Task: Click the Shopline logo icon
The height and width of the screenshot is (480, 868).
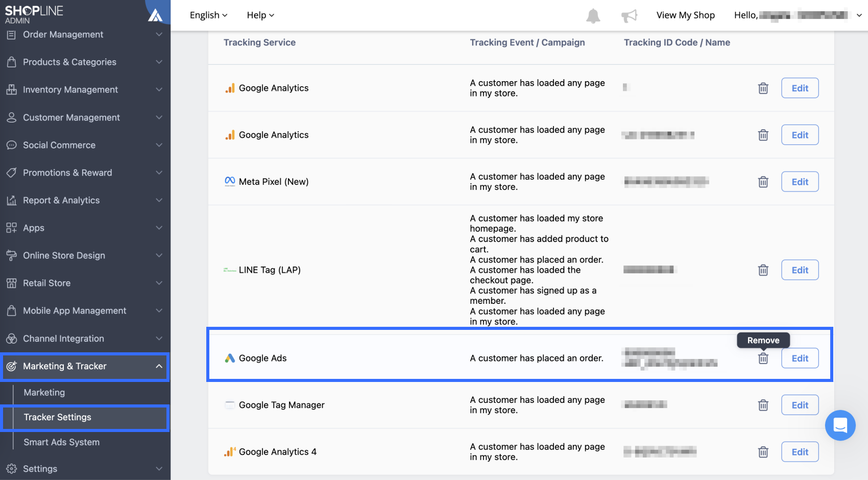Action: click(155, 15)
